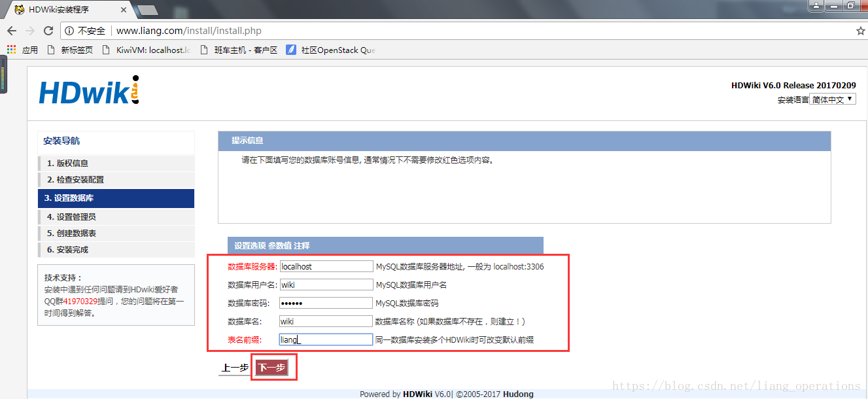Screen dimensions: 868x399
Task: Click the site info icon in the address bar
Action: (69, 31)
